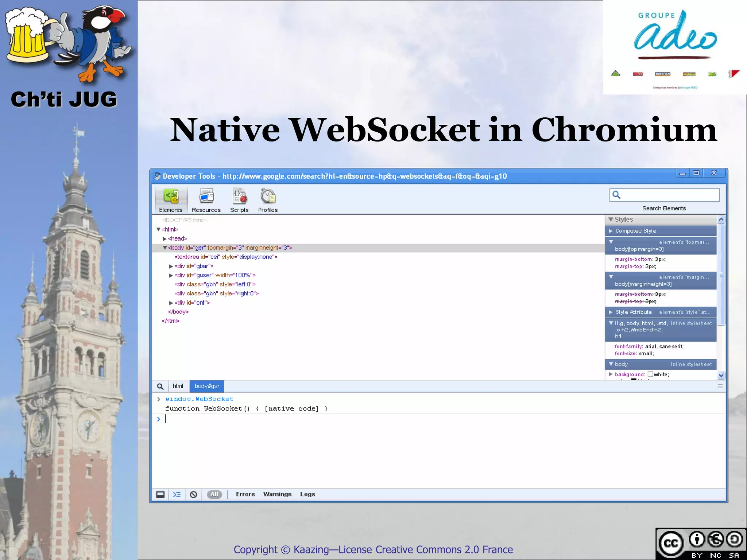The height and width of the screenshot is (560, 747).
Task: Dock the Developer Tools window
Action: (160, 494)
